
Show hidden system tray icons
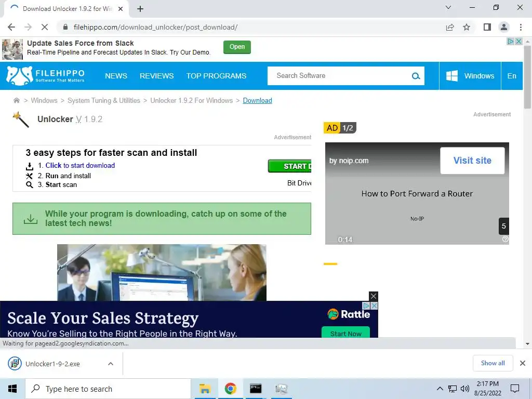point(440,389)
